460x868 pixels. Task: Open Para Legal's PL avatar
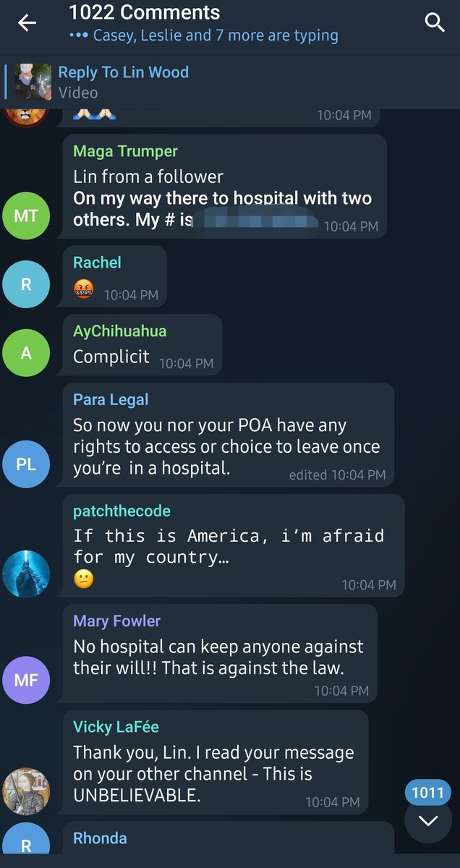(x=26, y=464)
